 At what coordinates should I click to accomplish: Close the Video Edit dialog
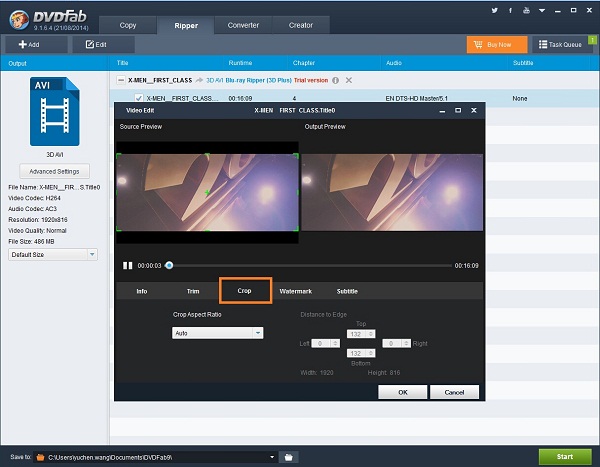pos(474,110)
